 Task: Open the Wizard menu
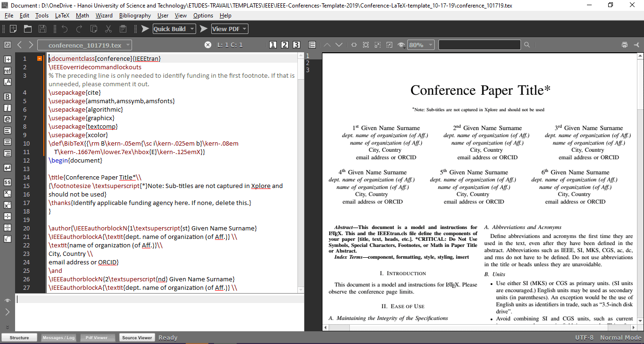(x=104, y=15)
